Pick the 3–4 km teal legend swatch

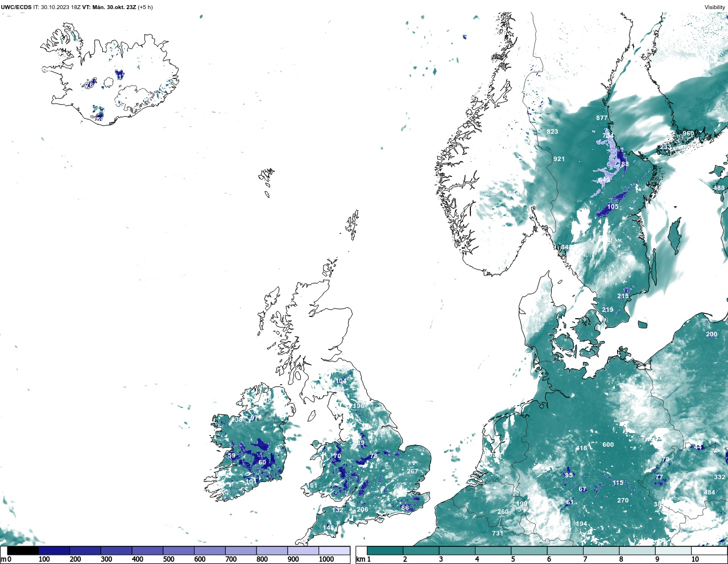(x=457, y=550)
